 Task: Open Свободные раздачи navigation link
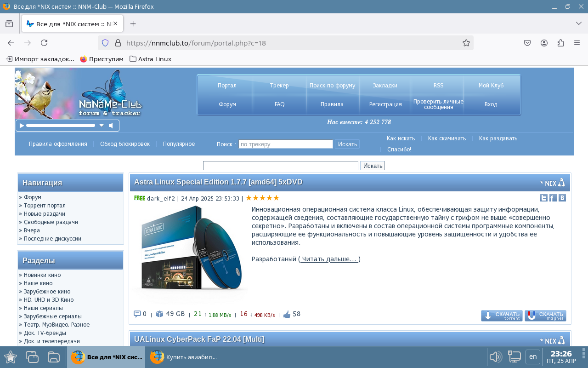click(x=51, y=222)
